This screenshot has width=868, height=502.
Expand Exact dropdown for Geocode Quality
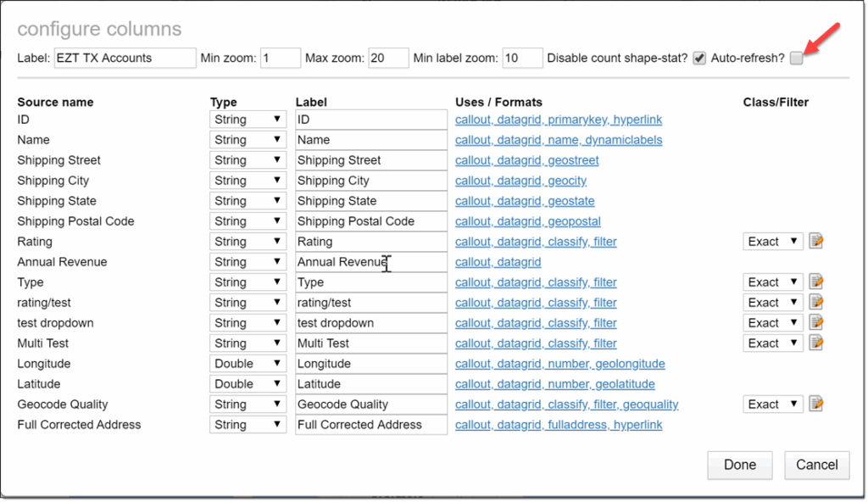[772, 404]
